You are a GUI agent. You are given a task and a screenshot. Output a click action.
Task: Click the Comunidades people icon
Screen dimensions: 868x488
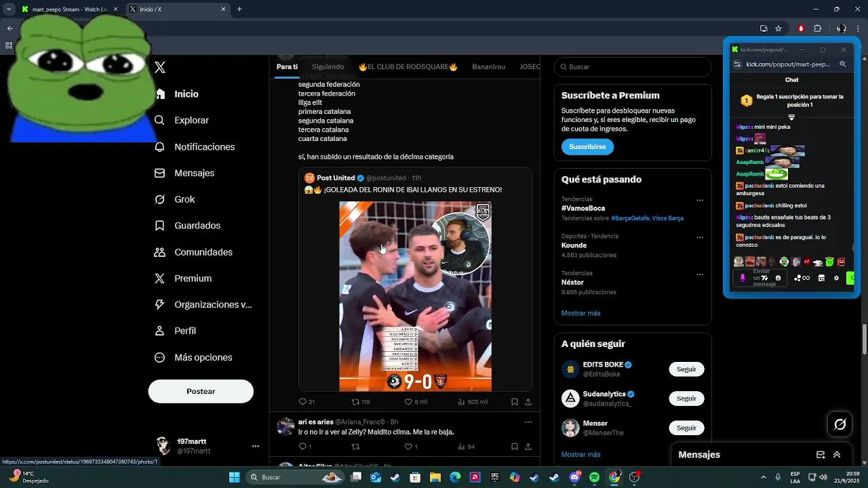160,252
